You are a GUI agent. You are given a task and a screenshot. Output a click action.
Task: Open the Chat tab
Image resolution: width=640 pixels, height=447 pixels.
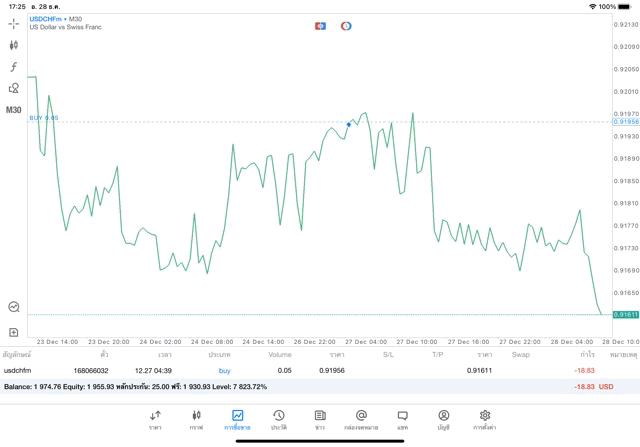click(402, 419)
